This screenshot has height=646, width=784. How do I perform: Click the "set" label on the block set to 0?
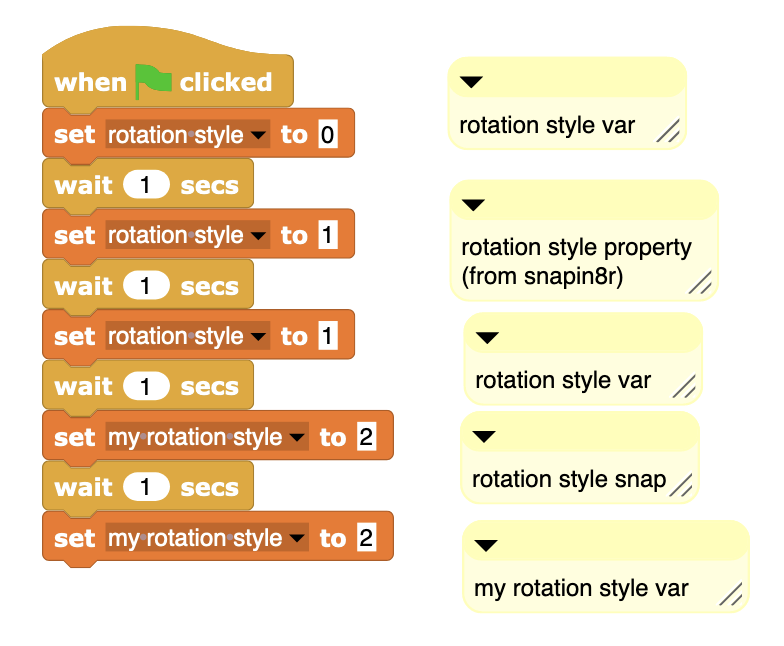coord(75,135)
